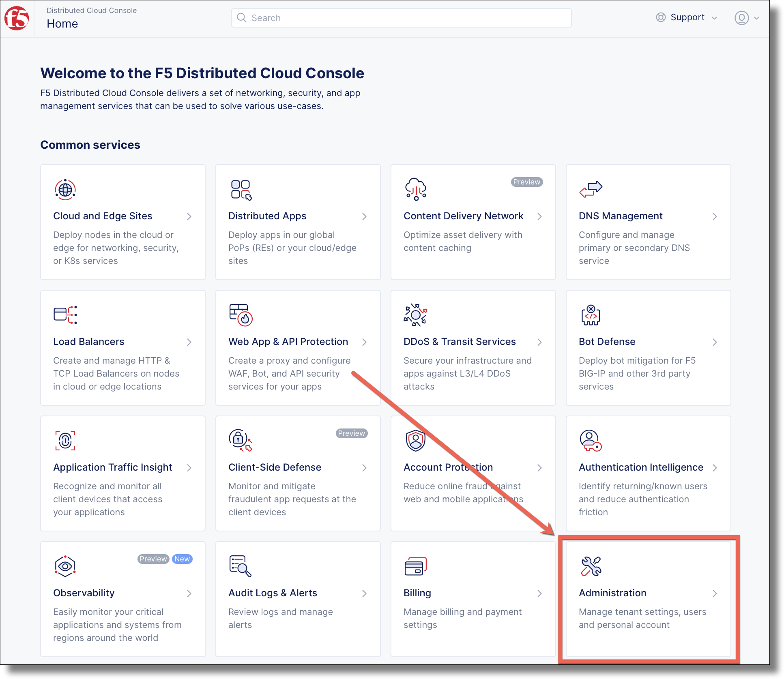Viewport: 784px width, 679px height.
Task: Click the Bot Defense robot icon
Action: point(591,315)
